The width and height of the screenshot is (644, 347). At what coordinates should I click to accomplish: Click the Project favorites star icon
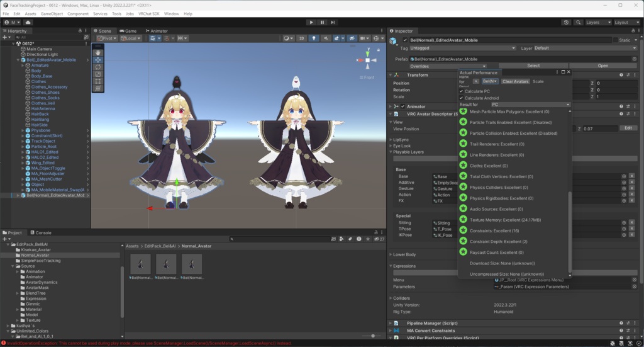[367, 239]
